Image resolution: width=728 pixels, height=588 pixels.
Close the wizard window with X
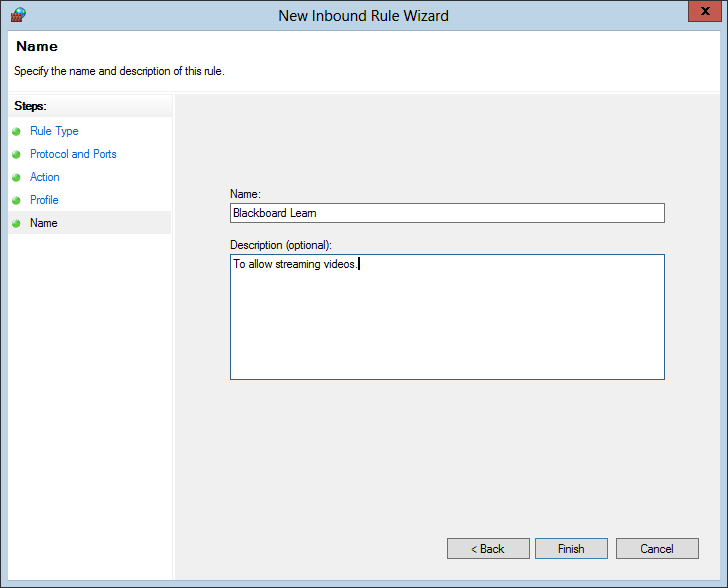pyautogui.click(x=705, y=11)
